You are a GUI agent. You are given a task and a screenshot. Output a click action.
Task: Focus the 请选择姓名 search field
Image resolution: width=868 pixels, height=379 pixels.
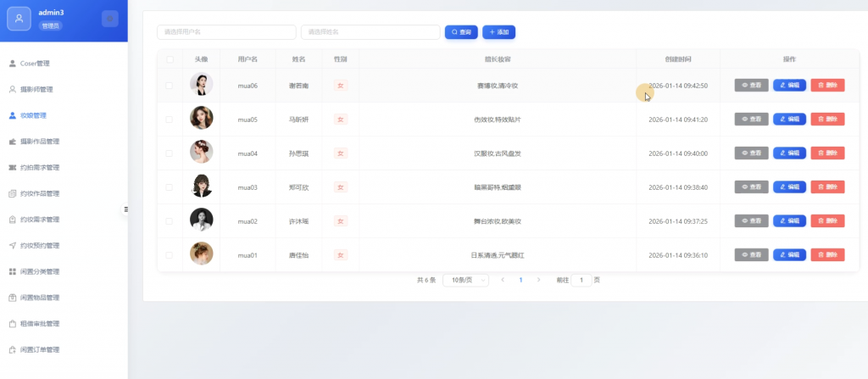pyautogui.click(x=370, y=32)
